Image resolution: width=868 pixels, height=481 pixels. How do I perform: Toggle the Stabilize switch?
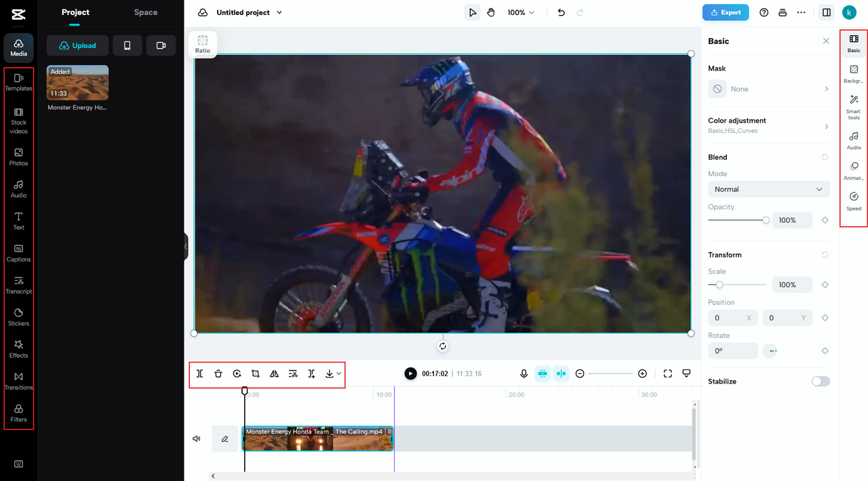click(821, 381)
